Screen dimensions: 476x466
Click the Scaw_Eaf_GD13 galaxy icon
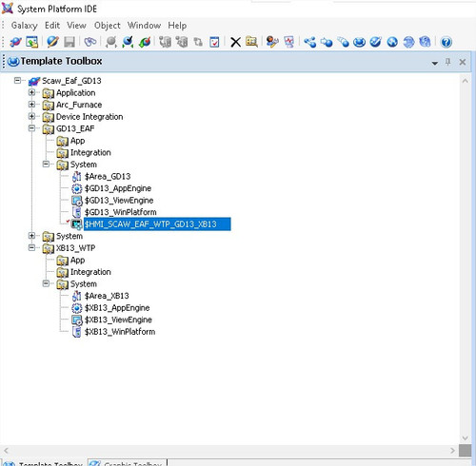[34, 81]
